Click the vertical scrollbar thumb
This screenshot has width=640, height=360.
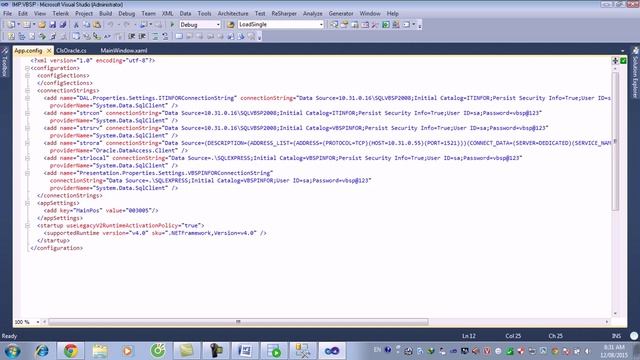615,142
